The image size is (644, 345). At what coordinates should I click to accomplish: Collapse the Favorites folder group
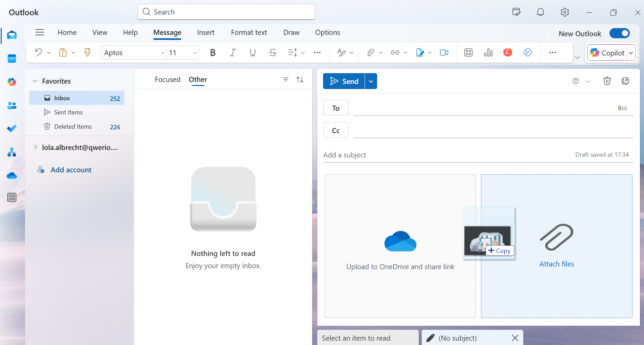[35, 81]
